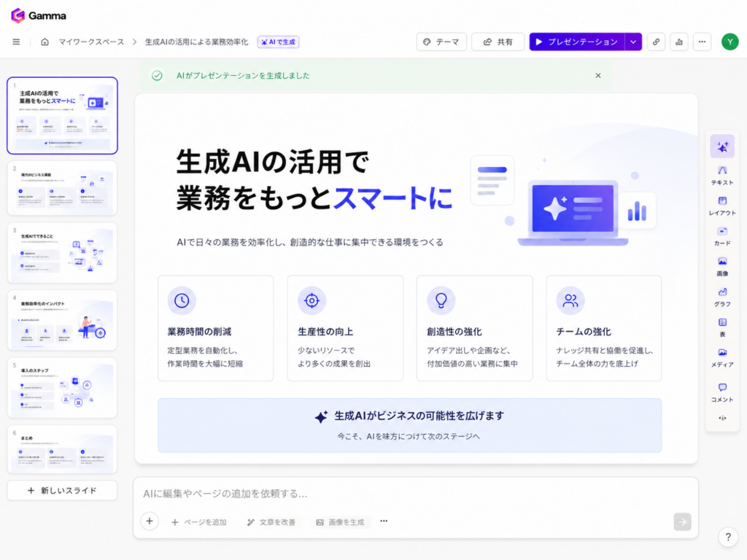
Task: Add a コメント from sidebar
Action: pyautogui.click(x=722, y=393)
